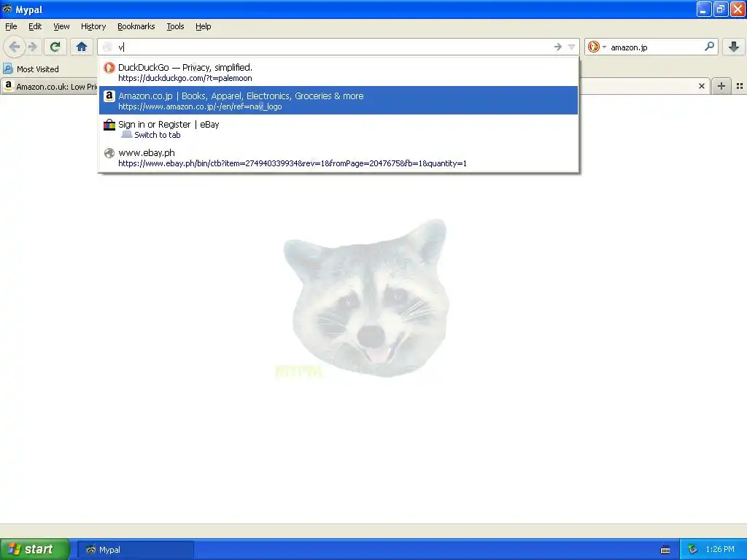The width and height of the screenshot is (747, 560).
Task: Click Mypal taskbar button
Action: [x=136, y=550]
